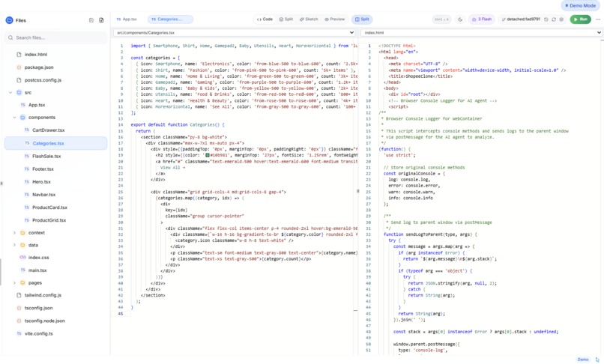Switch to Sketch view mode

[309, 19]
